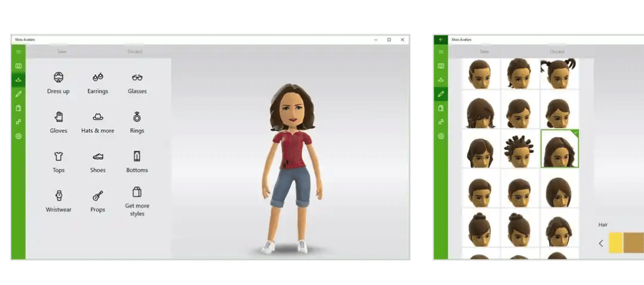Open the Earrings category
The image size is (644, 285).
pos(98,83)
